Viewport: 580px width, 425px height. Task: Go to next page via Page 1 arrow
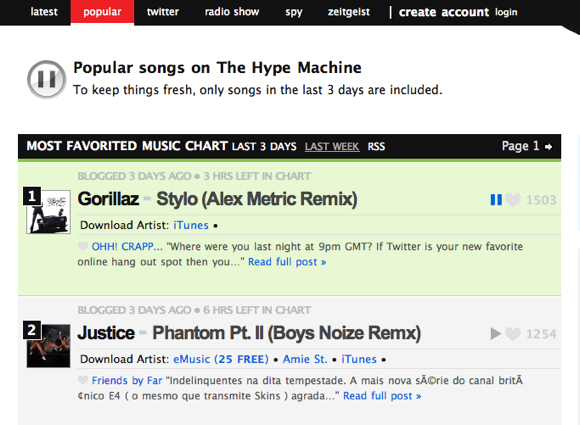click(x=549, y=147)
